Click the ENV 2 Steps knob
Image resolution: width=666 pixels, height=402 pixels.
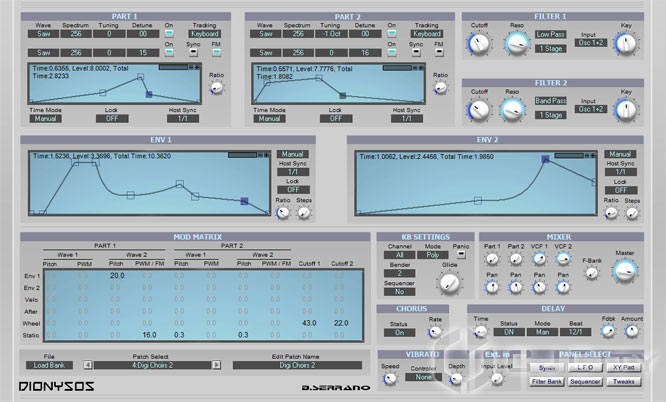coord(632,213)
